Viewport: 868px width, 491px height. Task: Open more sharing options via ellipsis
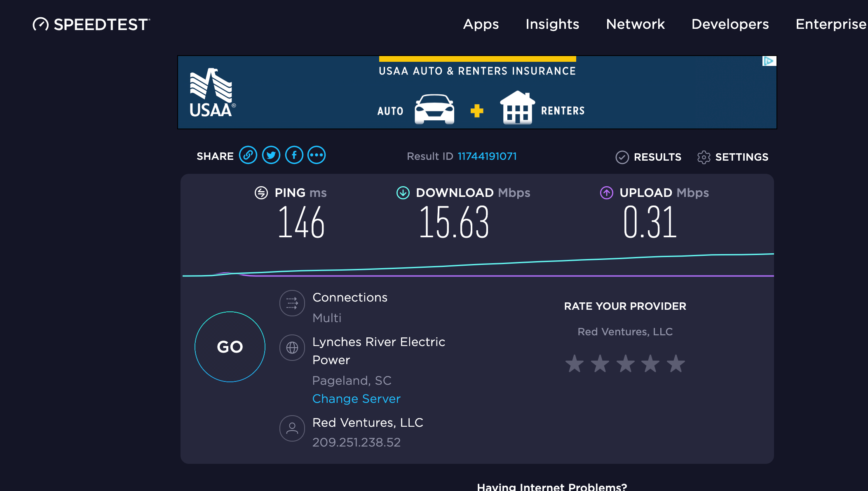(317, 155)
